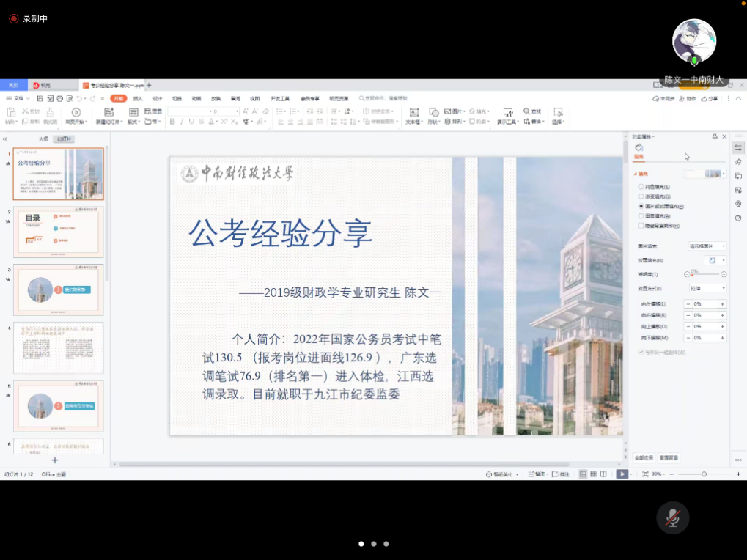Open the Insert ribbon tab
Screen dimensions: 747x560
pos(138,98)
